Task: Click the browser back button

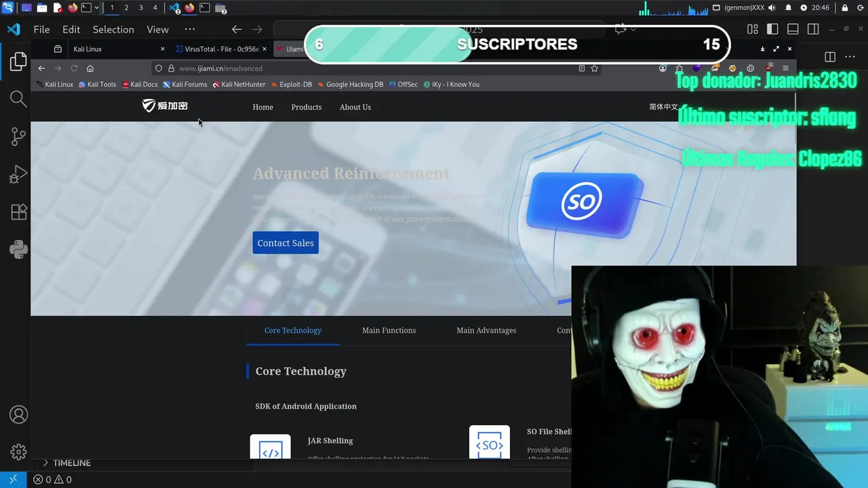Action: click(41, 68)
